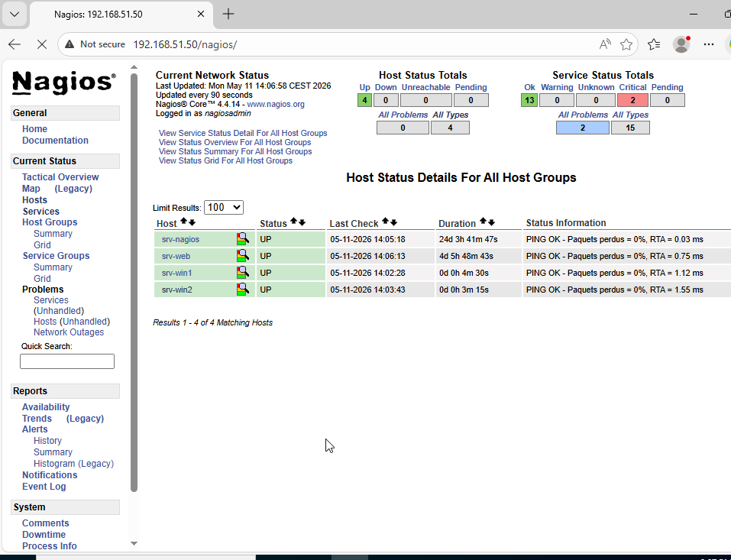Click sidebar scroll down arrow
This screenshot has height=560, width=731.
tap(134, 543)
